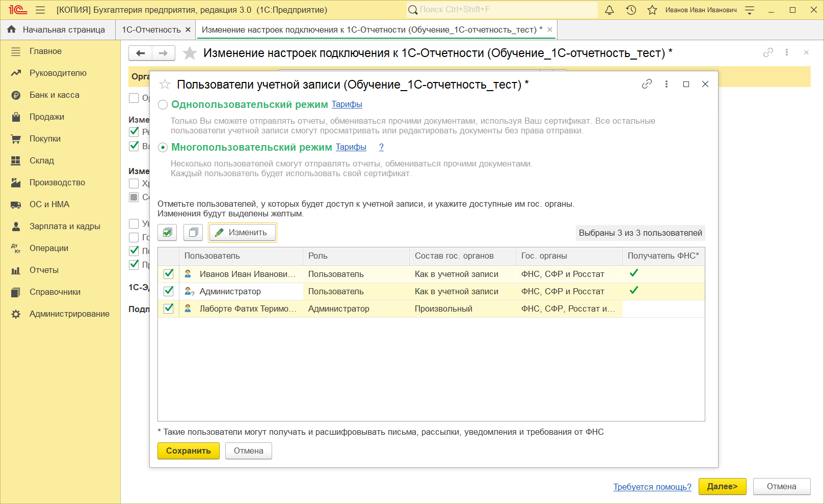Open Тарифы link for single-user mode
The height and width of the screenshot is (504, 824).
pos(347,104)
